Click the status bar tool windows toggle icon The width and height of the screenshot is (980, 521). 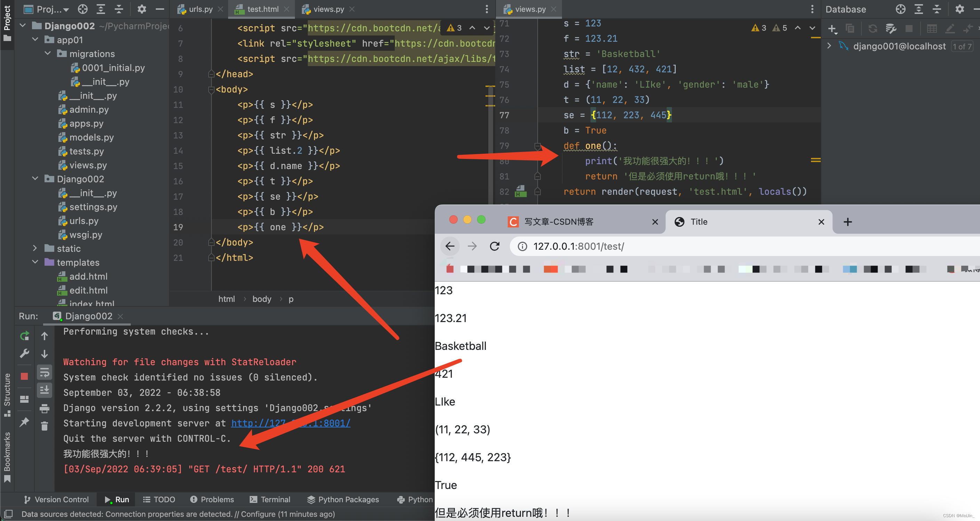point(8,514)
